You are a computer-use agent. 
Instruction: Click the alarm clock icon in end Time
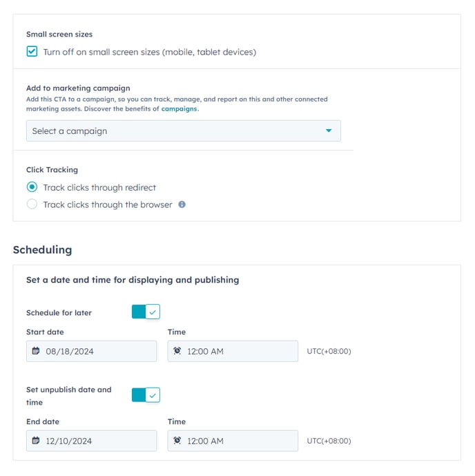pyautogui.click(x=177, y=441)
